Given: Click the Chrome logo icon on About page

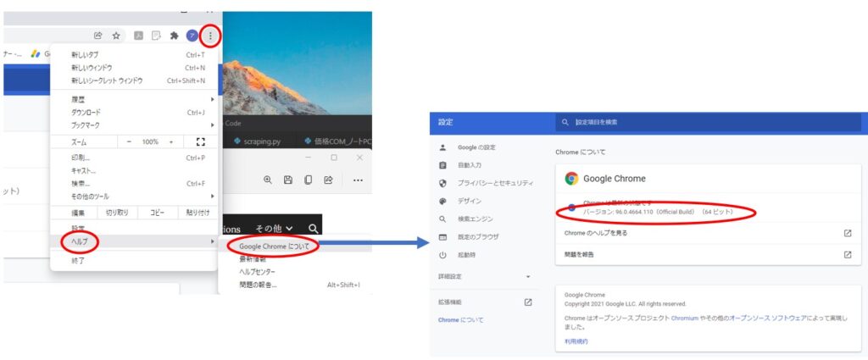Looking at the screenshot, I should (571, 179).
